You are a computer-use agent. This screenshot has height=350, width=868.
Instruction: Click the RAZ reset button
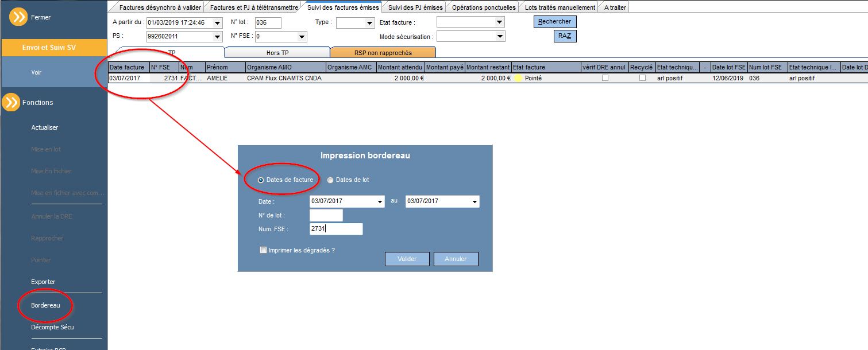tap(565, 36)
